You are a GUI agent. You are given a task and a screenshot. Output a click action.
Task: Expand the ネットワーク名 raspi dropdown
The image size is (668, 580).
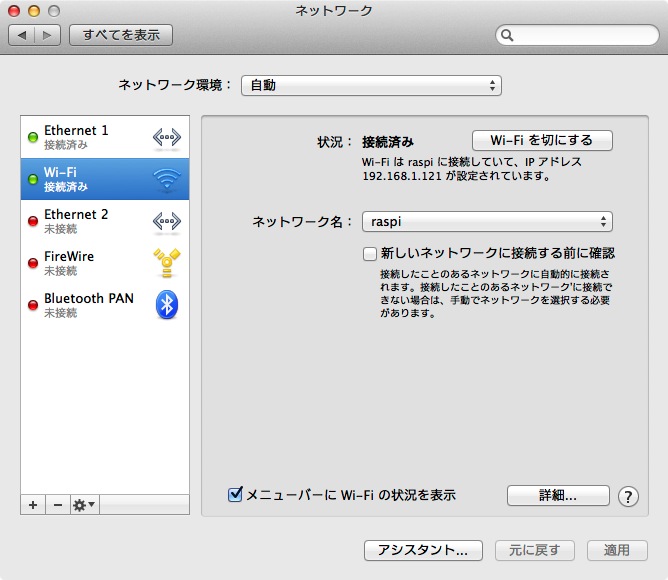(x=487, y=222)
